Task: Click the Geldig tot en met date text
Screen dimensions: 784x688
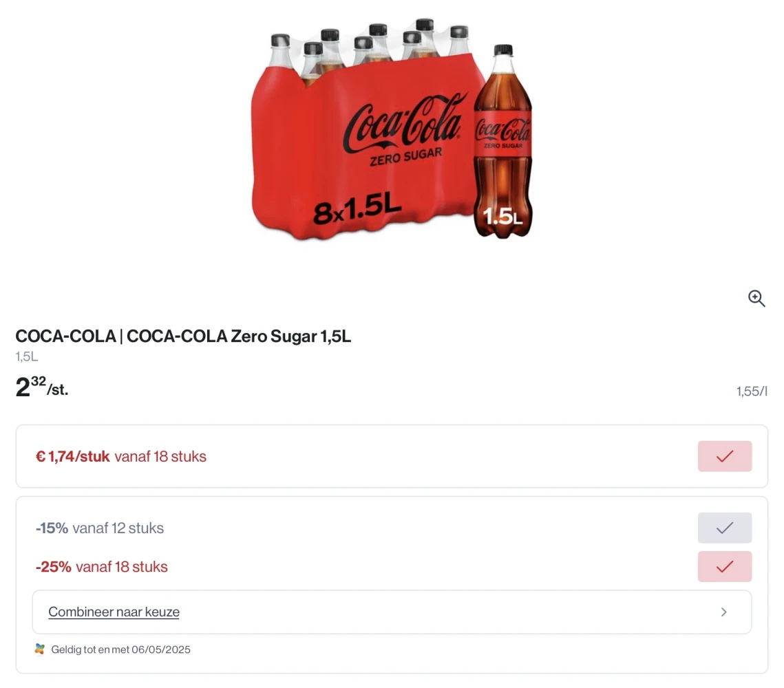Action: click(121, 649)
